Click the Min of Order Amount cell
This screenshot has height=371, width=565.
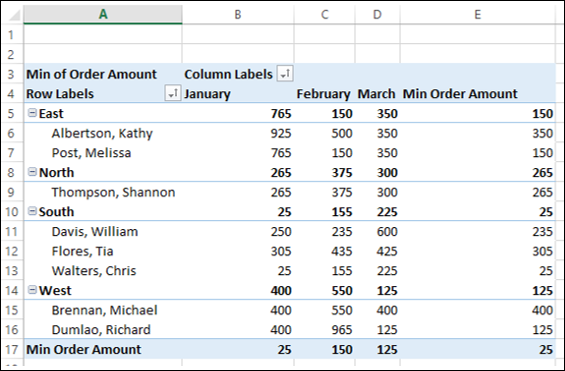[x=92, y=74]
